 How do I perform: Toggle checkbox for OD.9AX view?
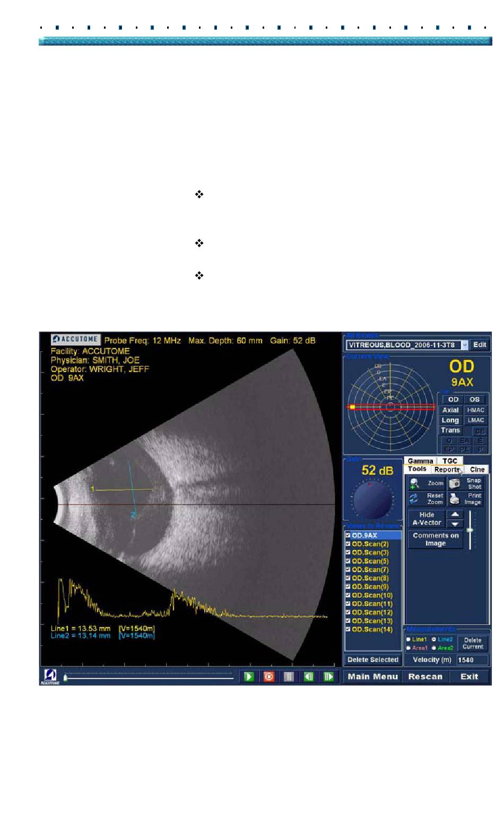[348, 535]
